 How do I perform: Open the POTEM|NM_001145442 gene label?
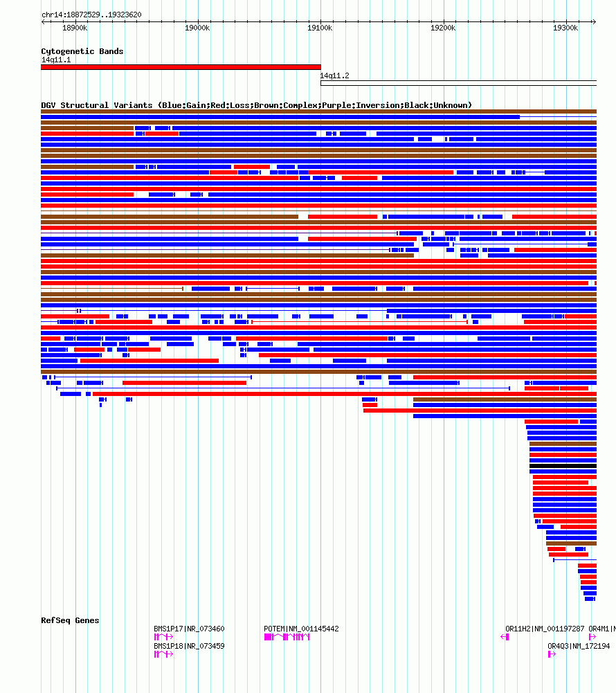pos(301,629)
